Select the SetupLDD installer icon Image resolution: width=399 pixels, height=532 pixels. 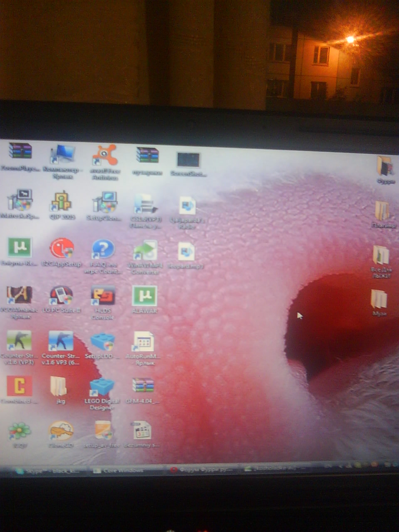click(102, 342)
